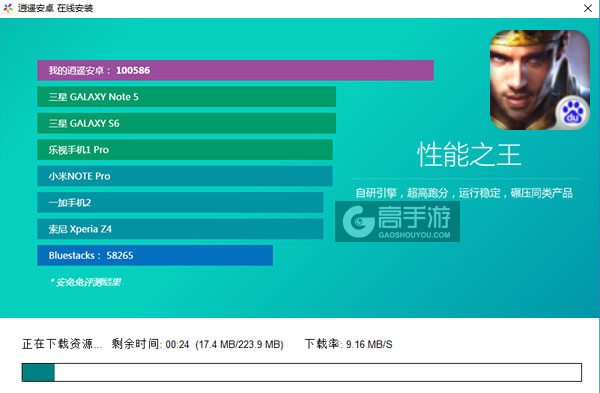Click the 安兔兔评测结果 footnote
The image size is (600, 393).
tap(85, 282)
